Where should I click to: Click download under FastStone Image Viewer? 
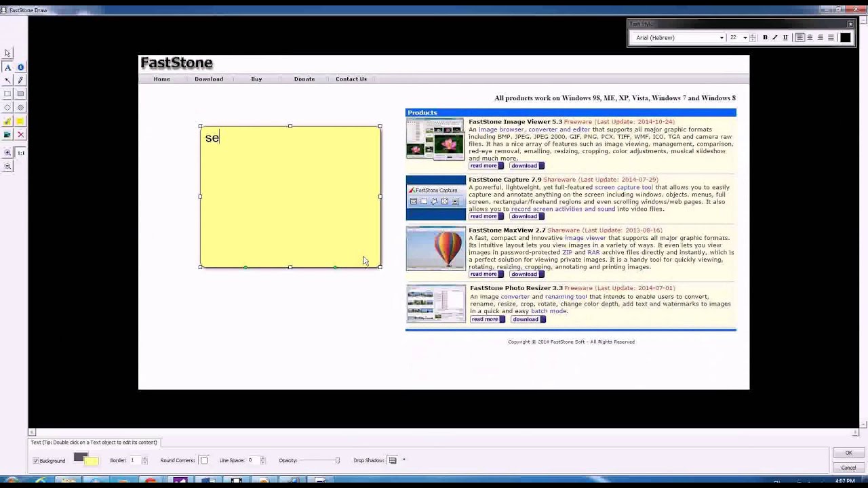(x=526, y=166)
